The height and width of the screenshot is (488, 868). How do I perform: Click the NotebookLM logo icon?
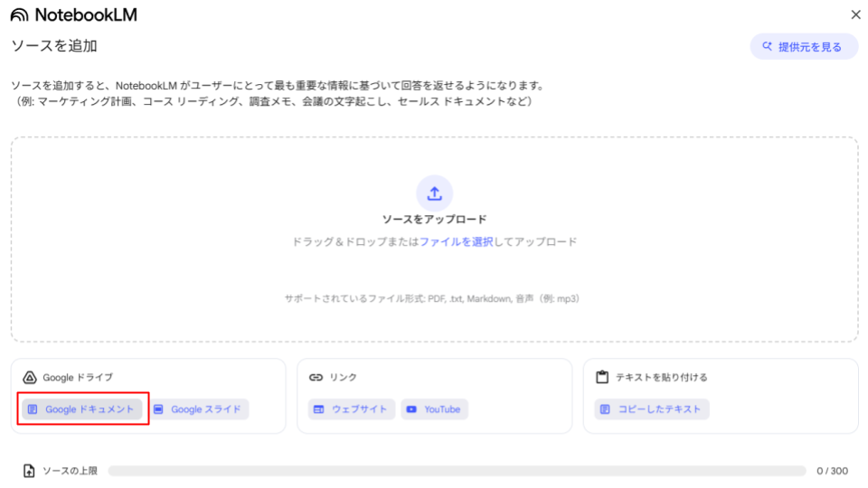[19, 15]
